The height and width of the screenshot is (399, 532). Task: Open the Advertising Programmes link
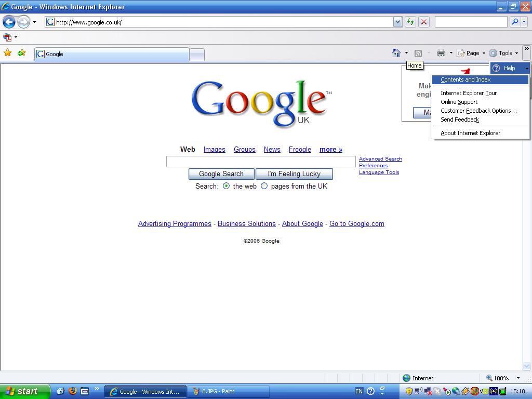[x=175, y=223]
